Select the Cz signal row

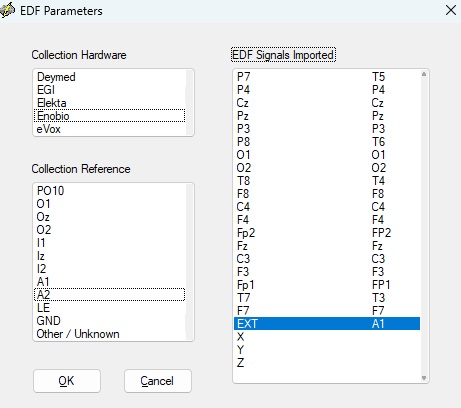click(327, 103)
